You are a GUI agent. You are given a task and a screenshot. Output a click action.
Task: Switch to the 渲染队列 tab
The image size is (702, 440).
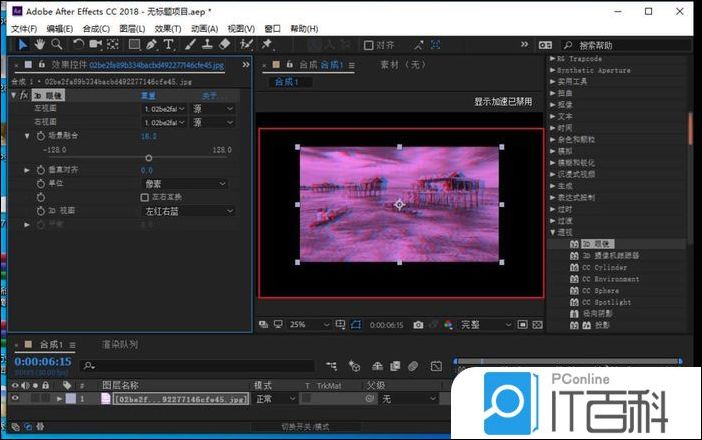tap(120, 345)
